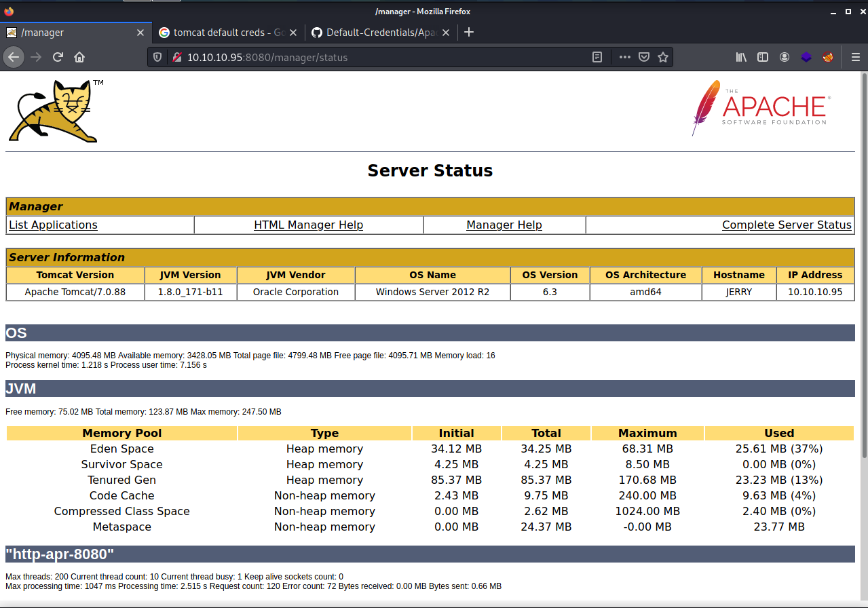Click the Apache Software Foundation logo
868x608 pixels.
(761, 108)
